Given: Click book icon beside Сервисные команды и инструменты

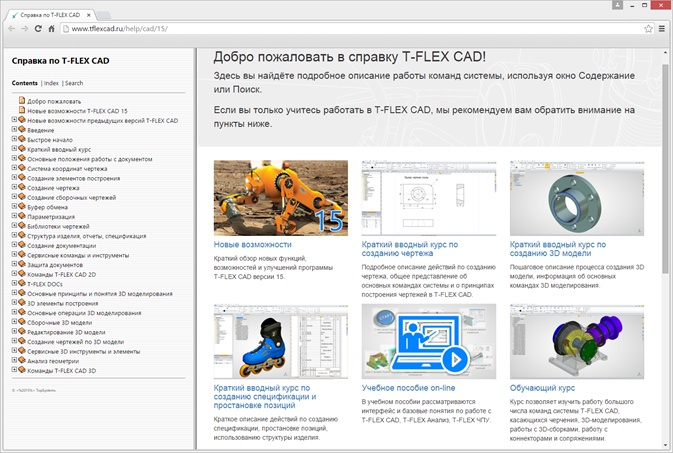Looking at the screenshot, I should coord(22,254).
